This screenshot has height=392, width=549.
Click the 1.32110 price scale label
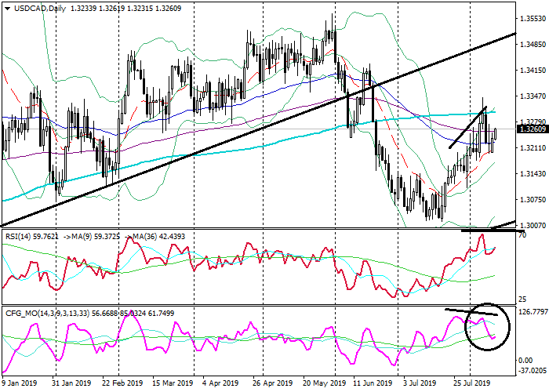533,148
